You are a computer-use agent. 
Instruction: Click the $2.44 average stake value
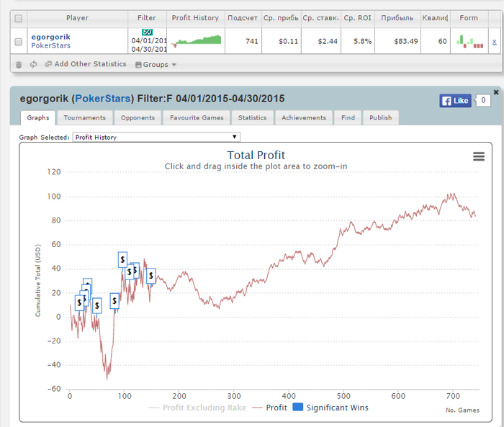tap(328, 42)
